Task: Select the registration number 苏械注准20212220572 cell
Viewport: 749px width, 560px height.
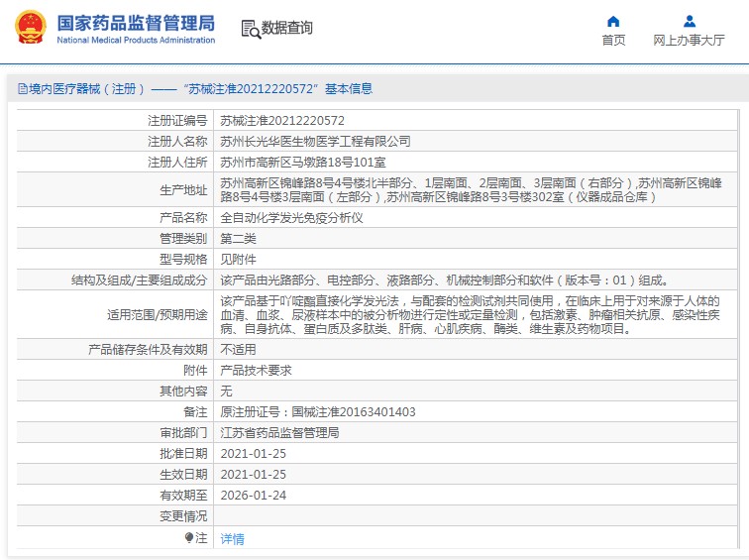Action: [x=282, y=120]
